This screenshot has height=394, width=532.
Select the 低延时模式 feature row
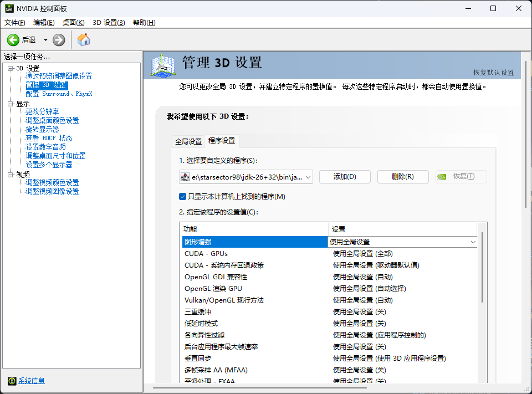pyautogui.click(x=330, y=324)
